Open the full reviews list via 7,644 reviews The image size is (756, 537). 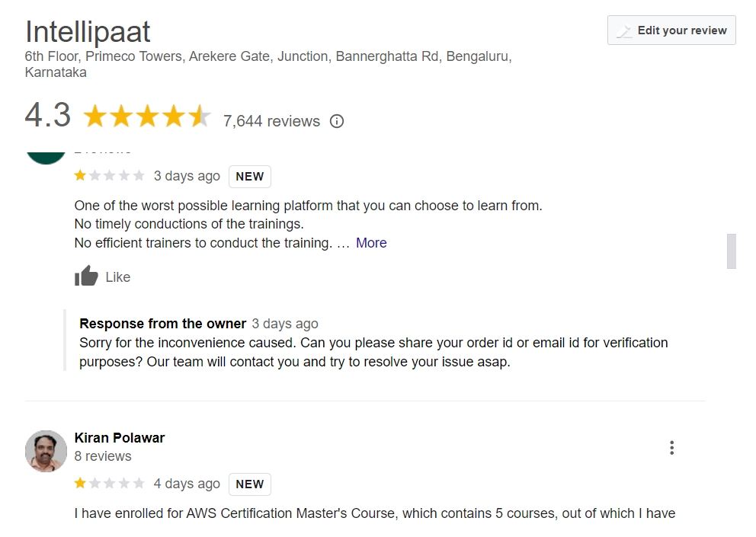[x=271, y=121]
